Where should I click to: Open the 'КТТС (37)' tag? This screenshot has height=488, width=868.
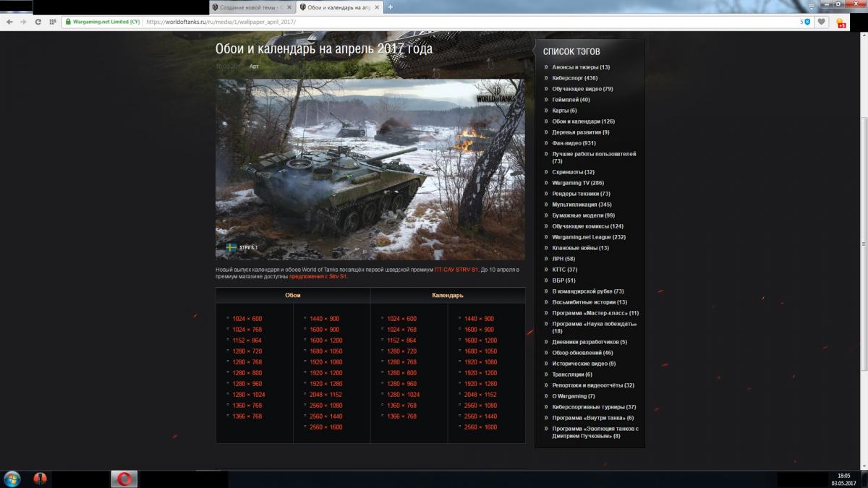[564, 270]
